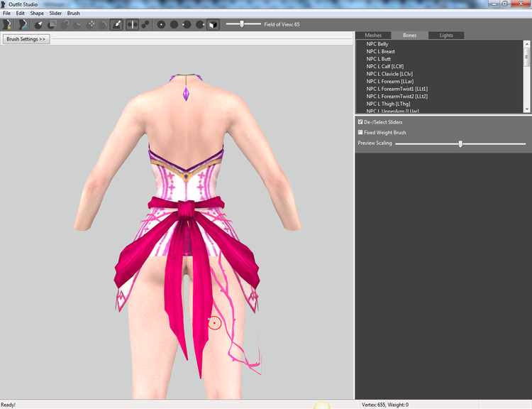Click the plain sphere view icon
This screenshot has height=409, width=532.
click(174, 24)
